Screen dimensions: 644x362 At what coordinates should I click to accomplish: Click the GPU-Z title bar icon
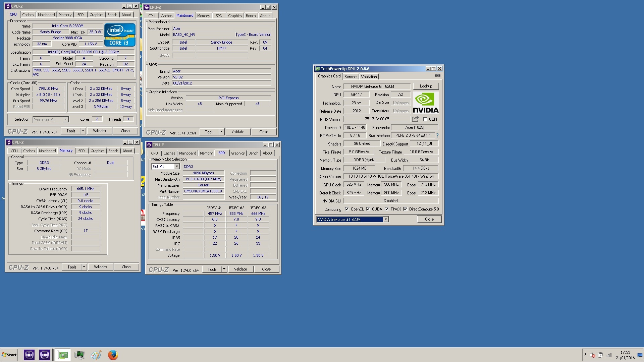coord(317,69)
